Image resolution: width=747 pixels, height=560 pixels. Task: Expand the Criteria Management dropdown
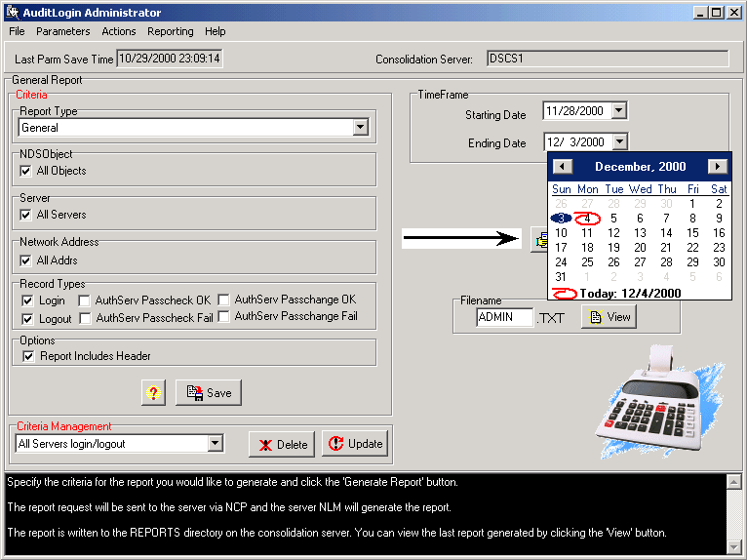(215, 444)
